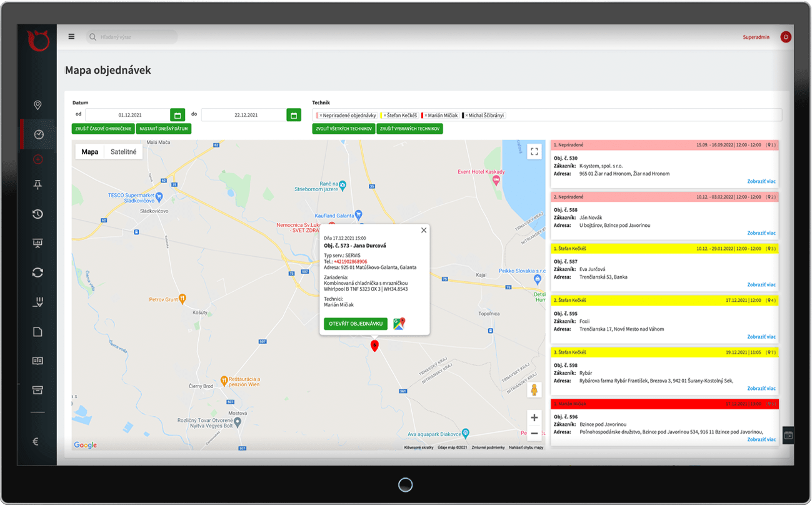812x505 pixels.
Task: Click the Google logo on map
Action: point(86,445)
